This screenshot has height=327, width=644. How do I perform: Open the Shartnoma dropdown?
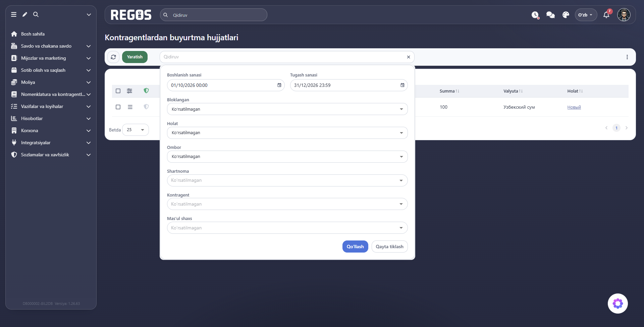[287, 180]
